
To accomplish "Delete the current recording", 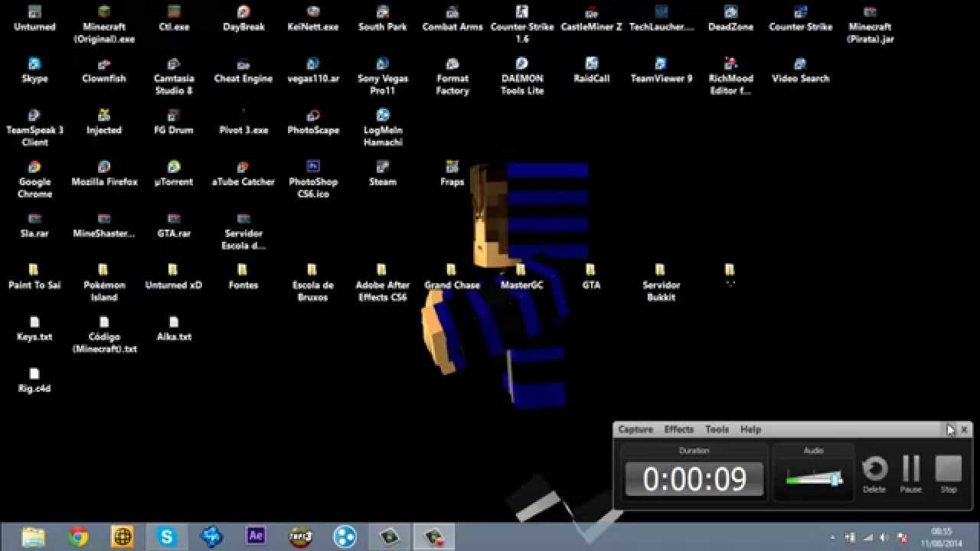I will coord(874,474).
